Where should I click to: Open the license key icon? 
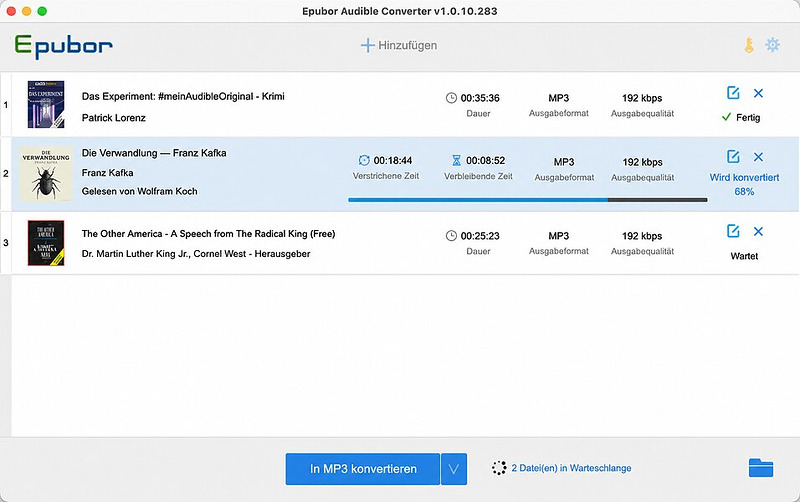pyautogui.click(x=748, y=45)
